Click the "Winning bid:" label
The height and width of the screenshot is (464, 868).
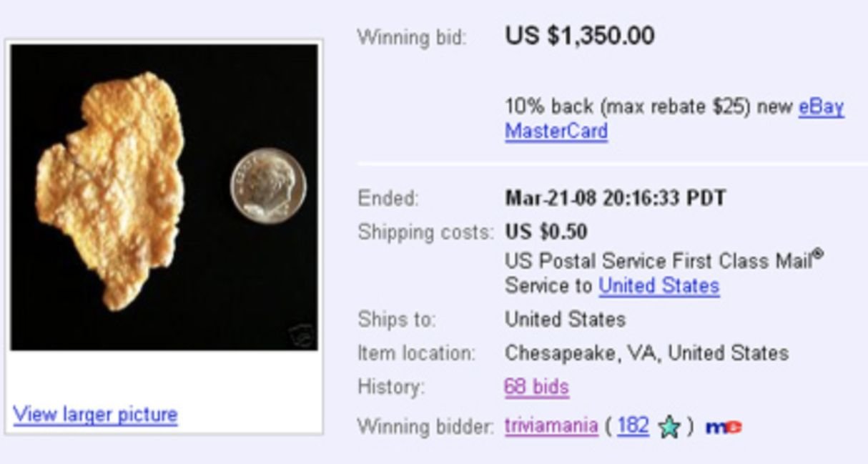pos(411,37)
